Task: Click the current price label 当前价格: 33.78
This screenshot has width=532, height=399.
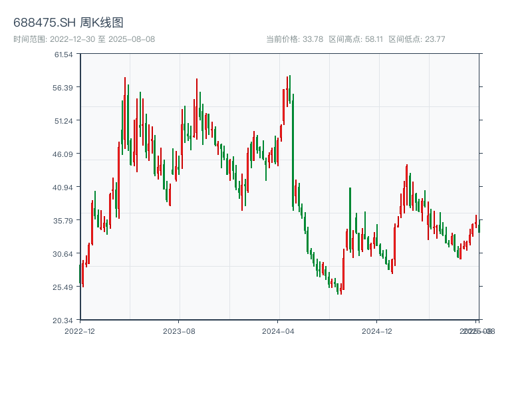Action: click(x=295, y=39)
